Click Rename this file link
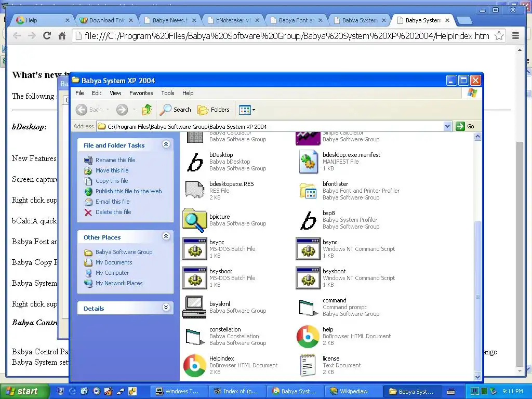 click(x=115, y=160)
